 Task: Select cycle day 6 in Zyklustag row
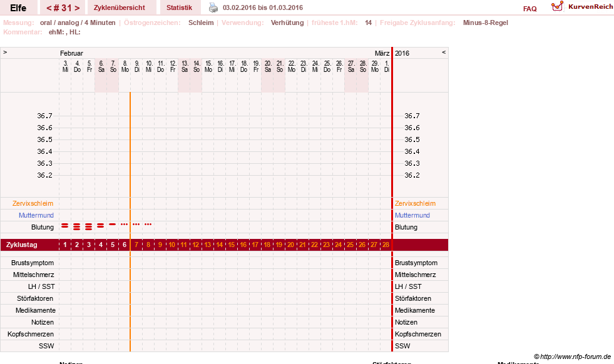tap(125, 245)
